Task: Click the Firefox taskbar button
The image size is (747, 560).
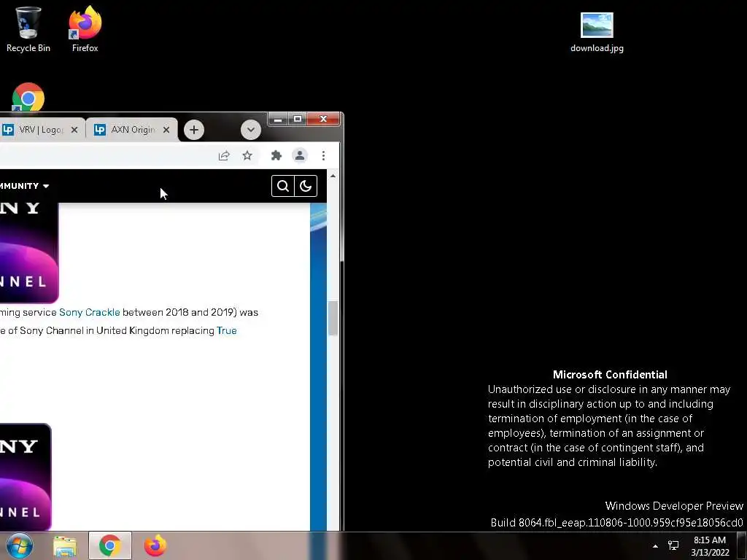Action: click(x=155, y=546)
